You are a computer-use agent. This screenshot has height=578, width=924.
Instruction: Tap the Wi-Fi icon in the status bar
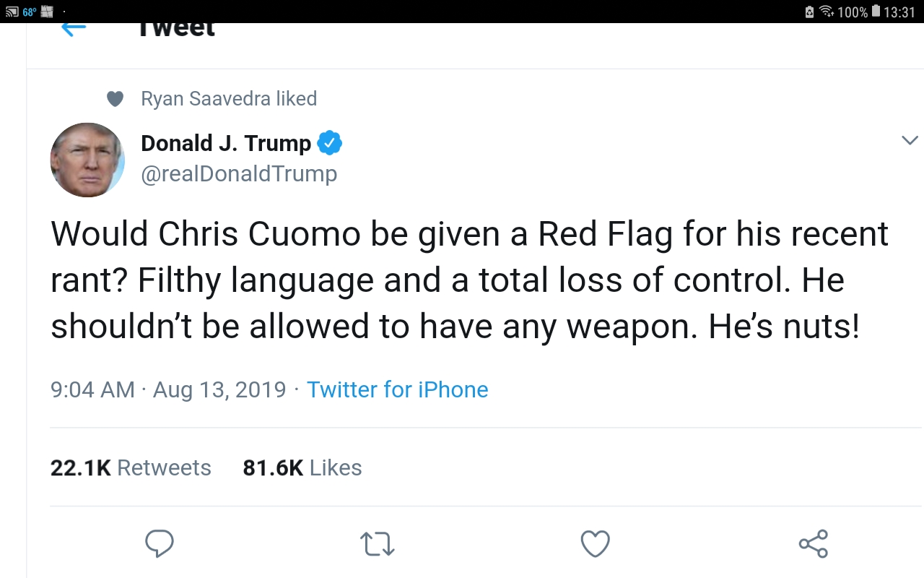click(x=827, y=12)
